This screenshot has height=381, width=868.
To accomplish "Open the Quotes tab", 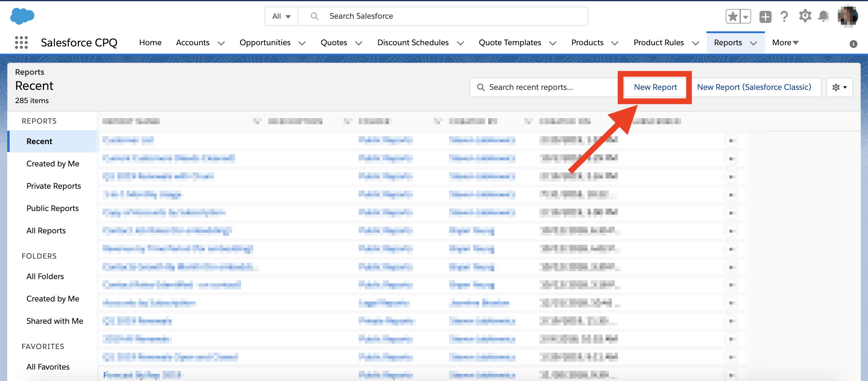I will pos(334,43).
